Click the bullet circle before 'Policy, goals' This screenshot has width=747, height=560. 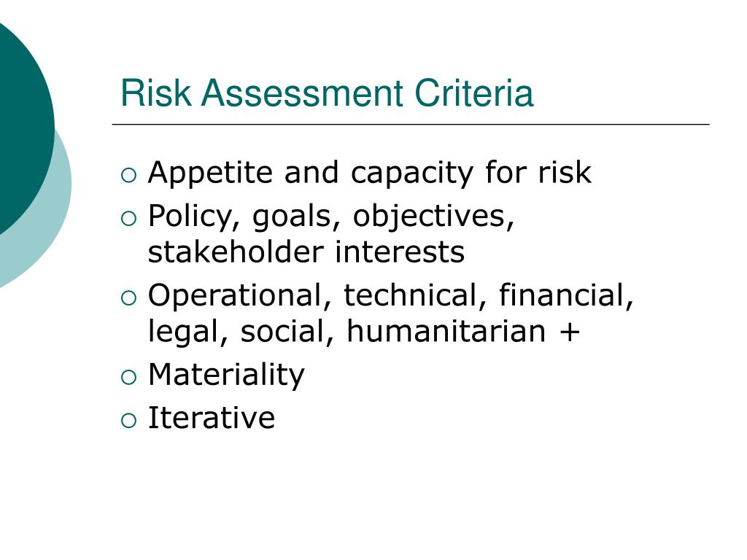point(128,219)
